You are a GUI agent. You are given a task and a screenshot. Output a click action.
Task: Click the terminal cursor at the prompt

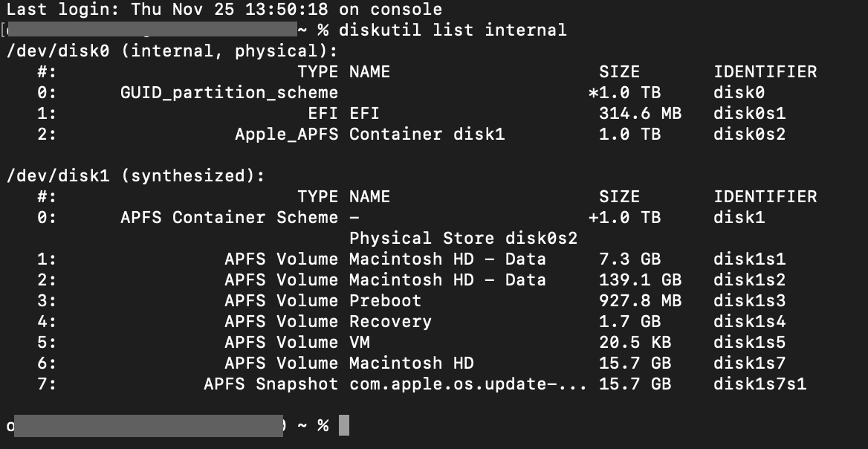[x=343, y=426]
